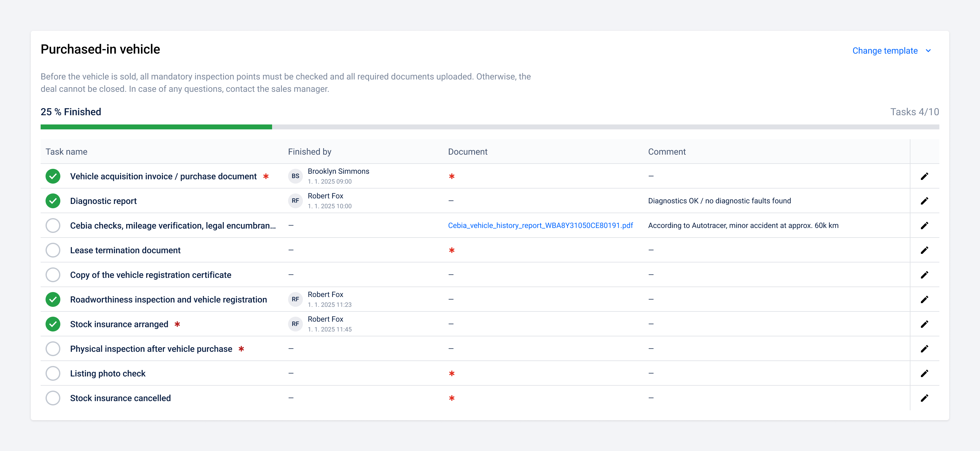This screenshot has height=451, width=980.
Task: Click Copy of the vehicle registration certificate text
Action: click(151, 275)
